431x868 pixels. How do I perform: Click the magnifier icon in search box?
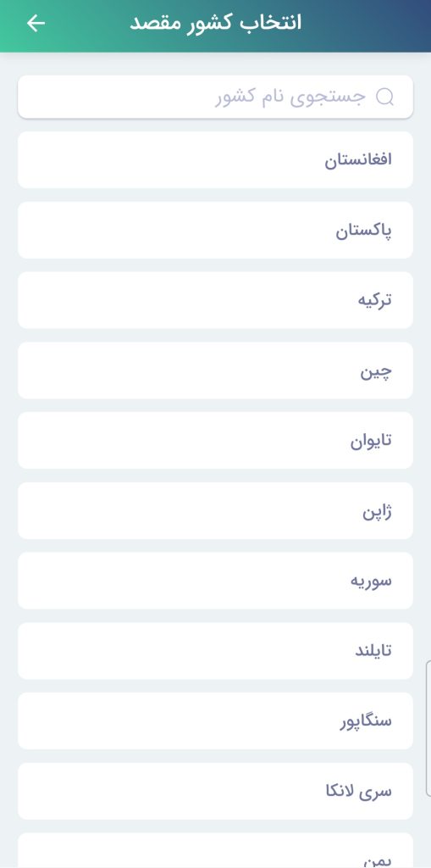tap(384, 97)
